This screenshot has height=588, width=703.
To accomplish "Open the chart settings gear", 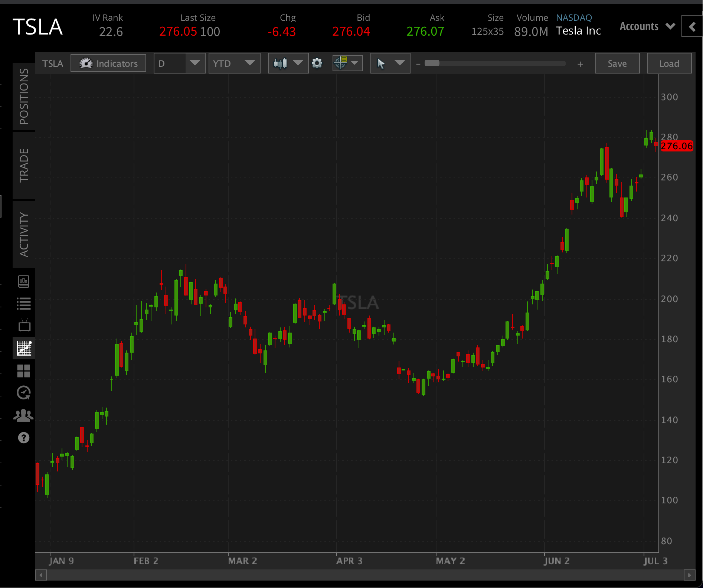I will (317, 63).
